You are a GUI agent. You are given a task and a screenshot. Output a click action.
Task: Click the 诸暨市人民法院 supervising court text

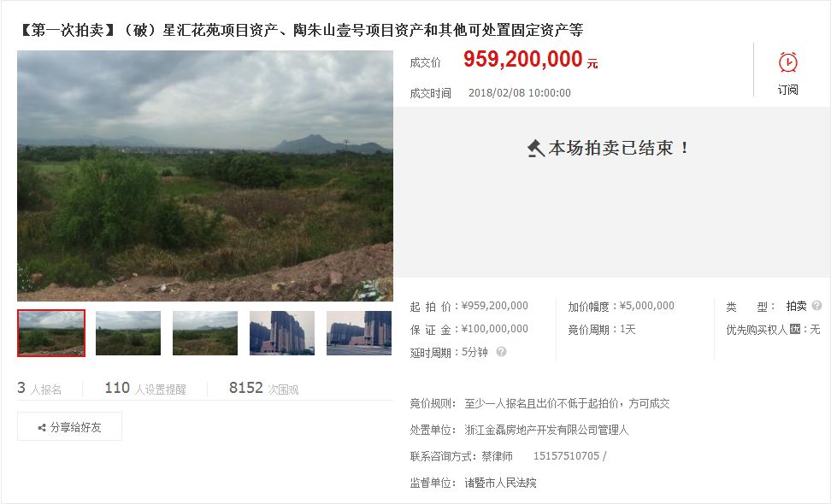(x=500, y=483)
